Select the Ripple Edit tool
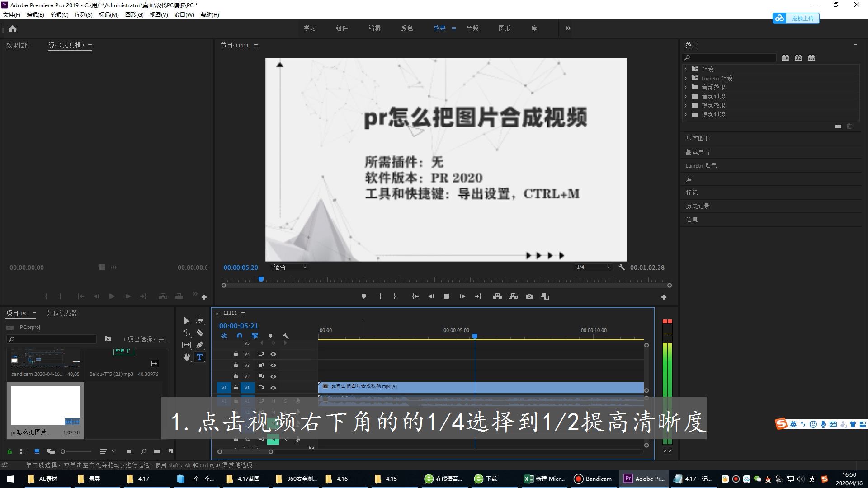The image size is (868, 488). tap(187, 333)
